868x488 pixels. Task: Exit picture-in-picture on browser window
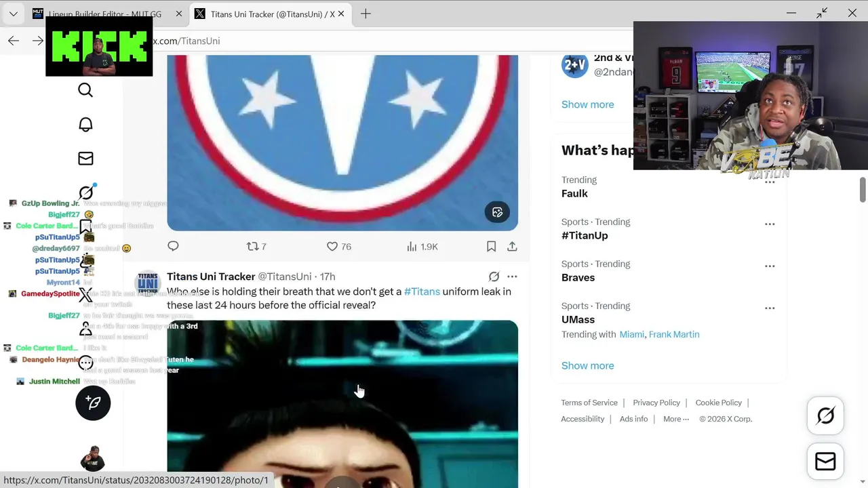[x=822, y=13]
